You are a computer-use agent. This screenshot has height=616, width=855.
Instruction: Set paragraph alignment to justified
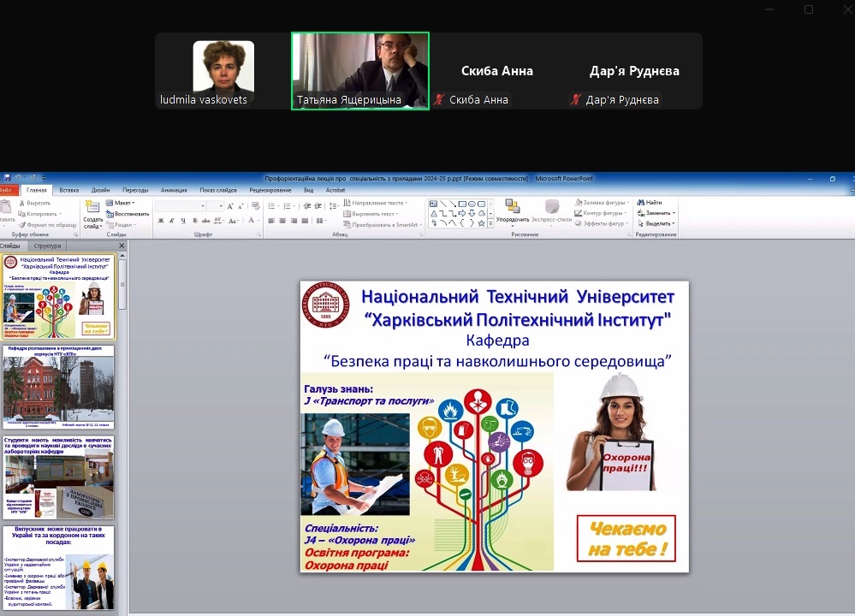coord(305,221)
